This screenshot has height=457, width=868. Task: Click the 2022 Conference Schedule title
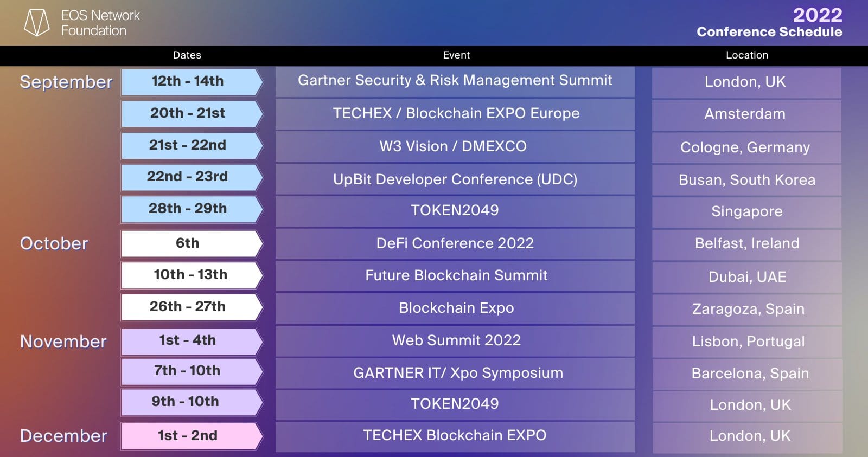tap(769, 23)
